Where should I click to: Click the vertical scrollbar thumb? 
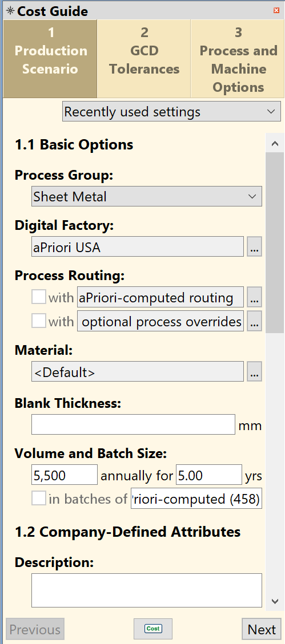pyautogui.click(x=275, y=242)
